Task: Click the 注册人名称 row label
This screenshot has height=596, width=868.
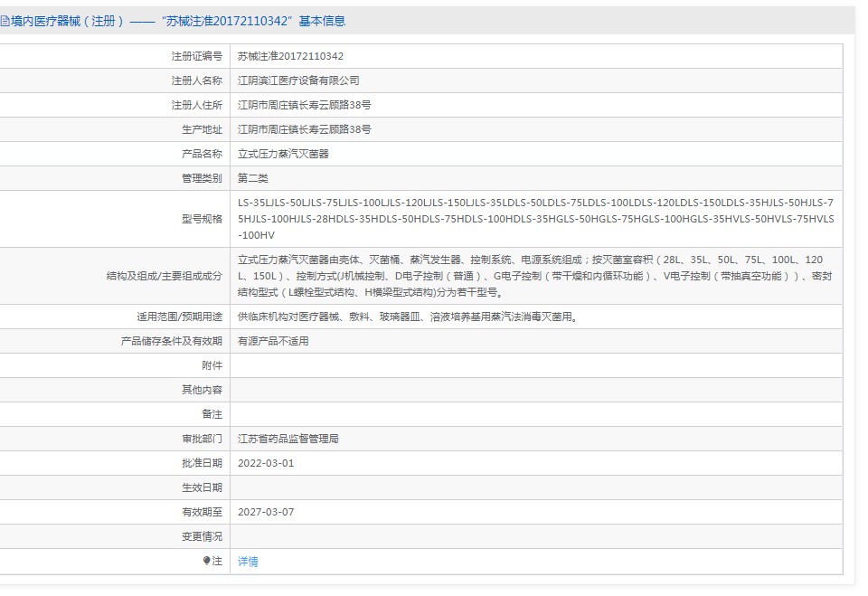Action: pyautogui.click(x=196, y=80)
